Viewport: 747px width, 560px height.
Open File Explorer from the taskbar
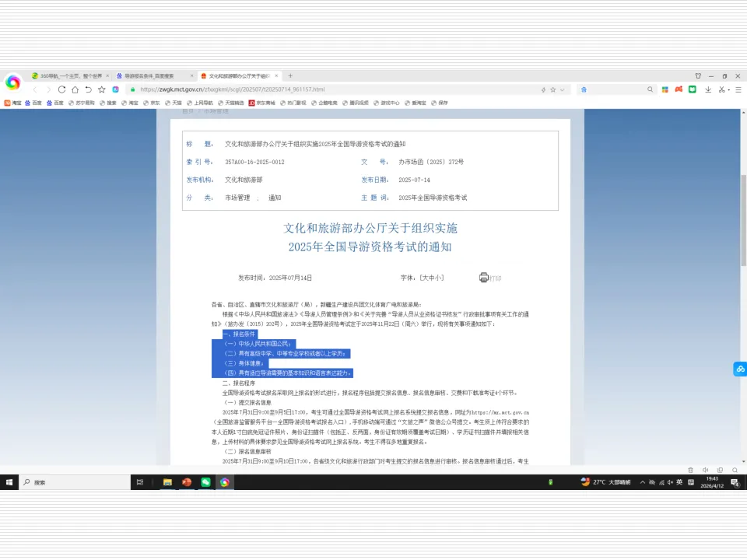tap(167, 482)
